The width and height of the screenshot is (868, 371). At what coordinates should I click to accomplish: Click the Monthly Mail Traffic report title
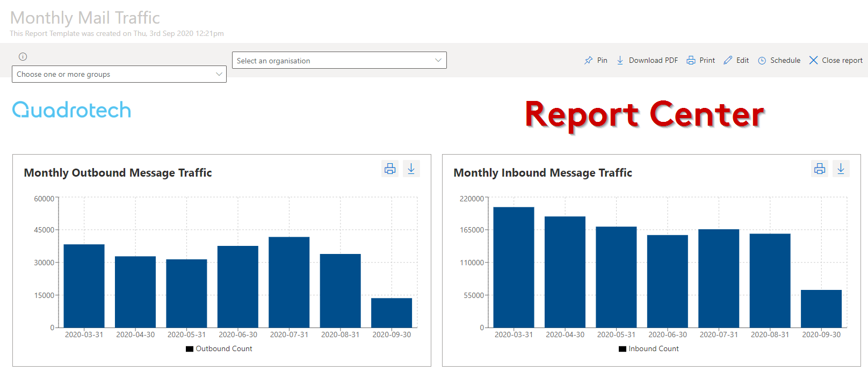[85, 18]
